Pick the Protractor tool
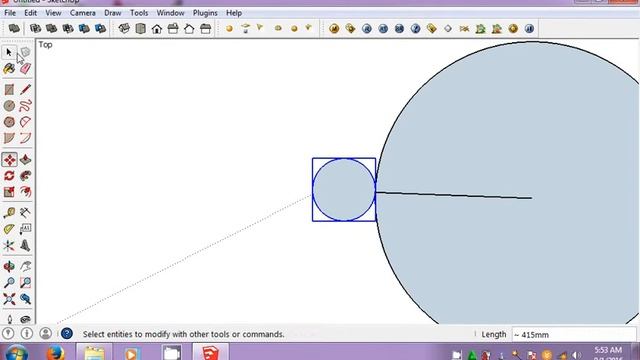 pos(9,229)
